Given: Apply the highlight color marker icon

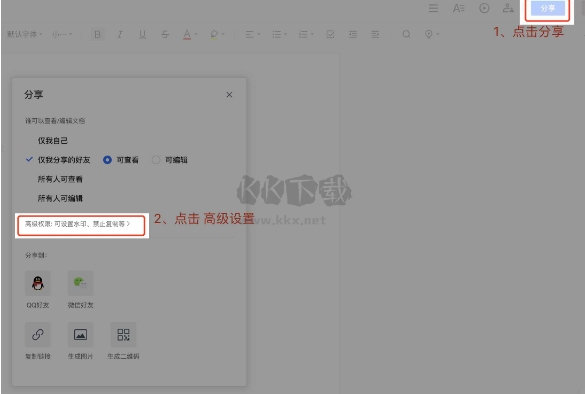Looking at the screenshot, I should pyautogui.click(x=214, y=34).
